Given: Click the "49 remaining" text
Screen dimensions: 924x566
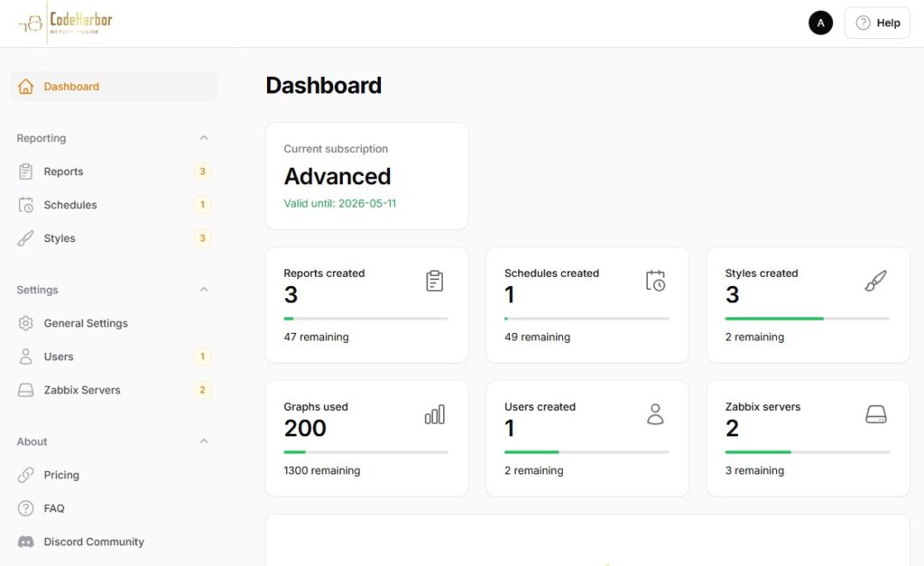Looking at the screenshot, I should tap(538, 338).
